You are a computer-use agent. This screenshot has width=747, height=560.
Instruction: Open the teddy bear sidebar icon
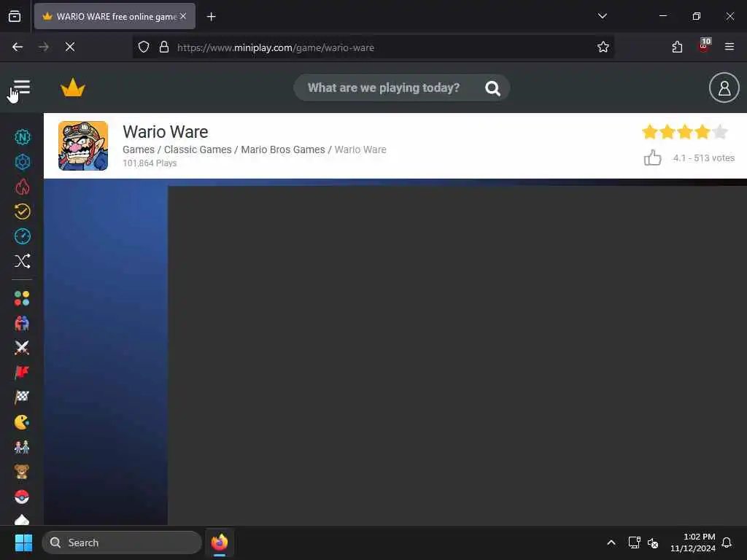pos(22,472)
